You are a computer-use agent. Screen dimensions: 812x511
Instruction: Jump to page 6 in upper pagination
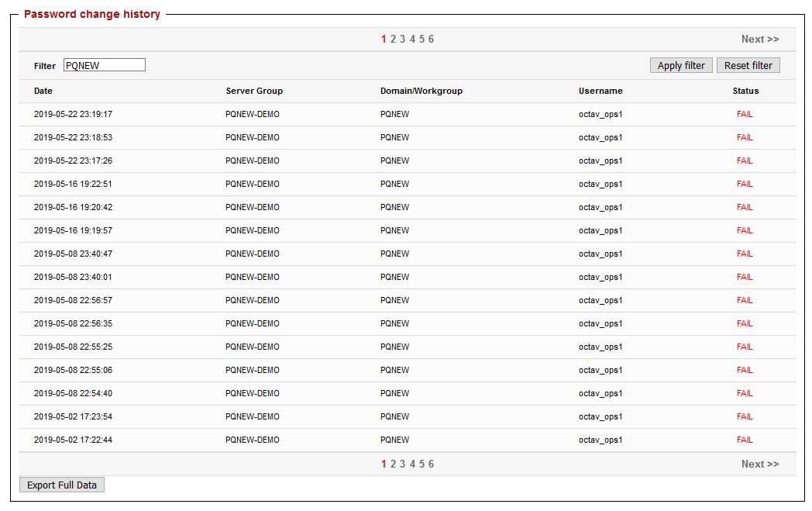tap(431, 40)
